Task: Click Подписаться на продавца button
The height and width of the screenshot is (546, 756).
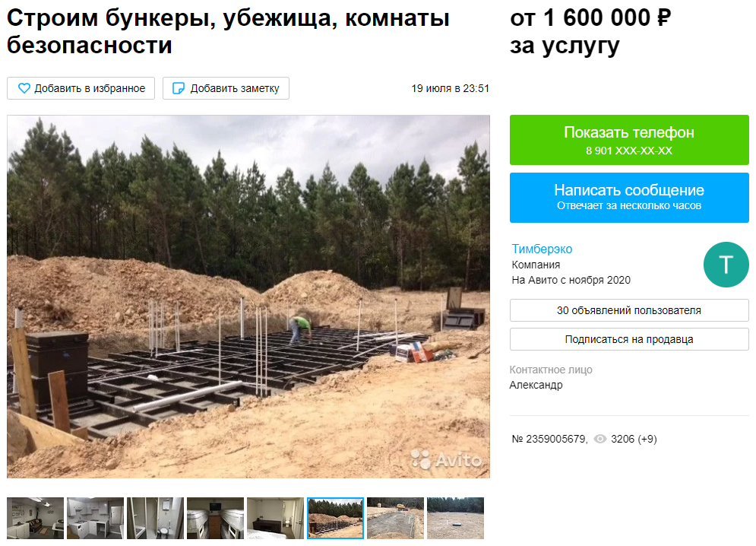Action: 629,339
